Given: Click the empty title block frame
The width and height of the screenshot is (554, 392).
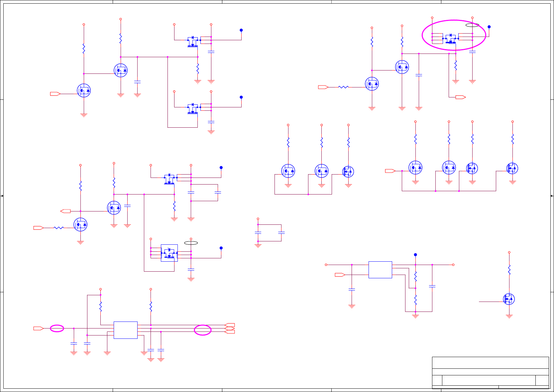Looking at the screenshot, I should (x=491, y=372).
